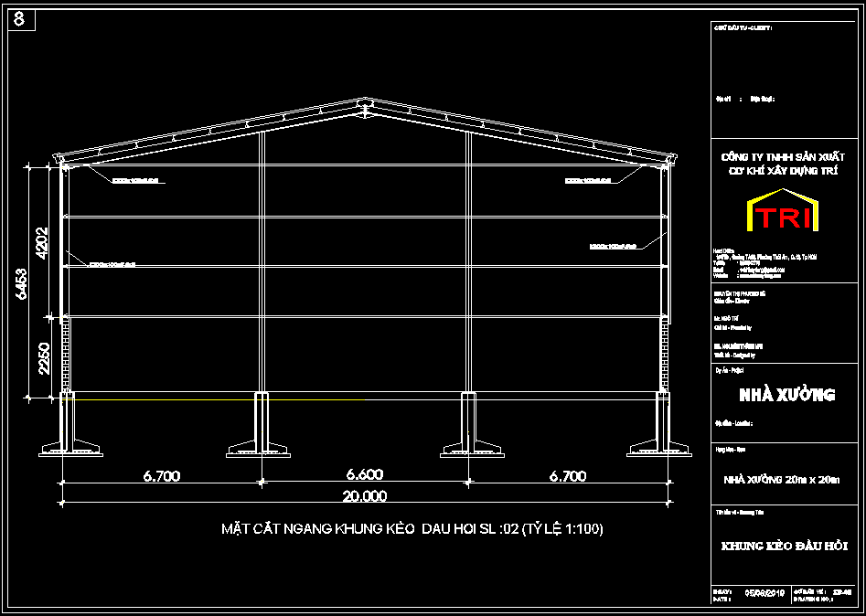Click the "DATE" label in title block
Viewport: 866px width, 616px height.
(722, 599)
